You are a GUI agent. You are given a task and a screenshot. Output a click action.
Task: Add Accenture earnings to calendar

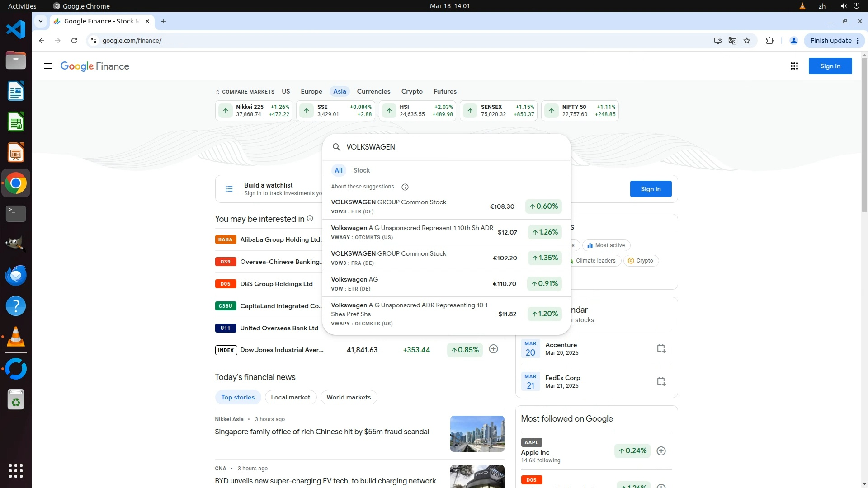click(661, 348)
